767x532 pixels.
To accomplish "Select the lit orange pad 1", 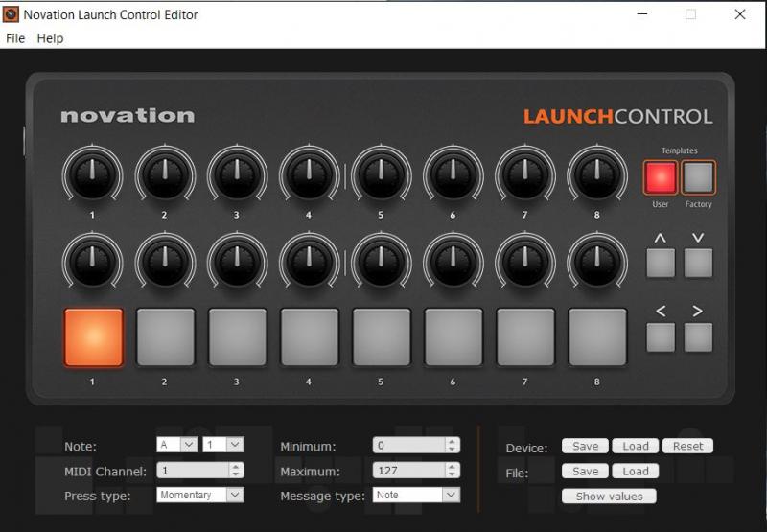I will [93, 337].
